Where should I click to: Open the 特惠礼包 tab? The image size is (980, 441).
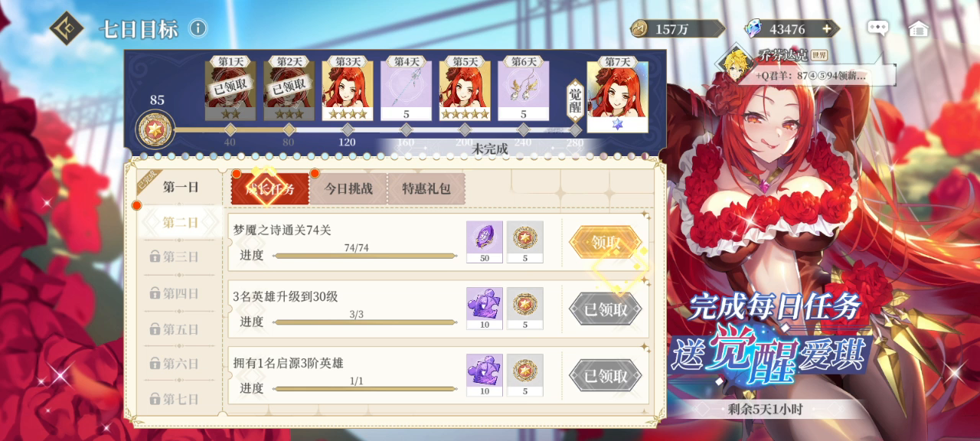click(x=426, y=188)
